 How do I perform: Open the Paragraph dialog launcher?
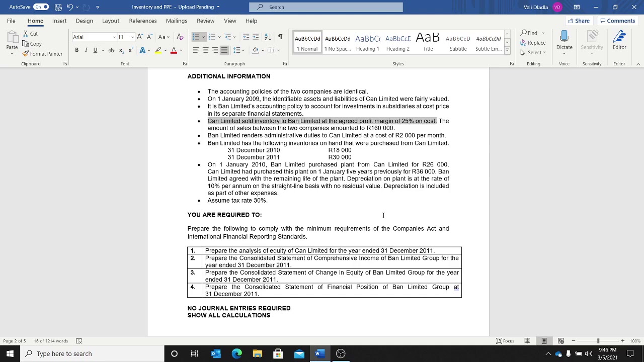(285, 64)
